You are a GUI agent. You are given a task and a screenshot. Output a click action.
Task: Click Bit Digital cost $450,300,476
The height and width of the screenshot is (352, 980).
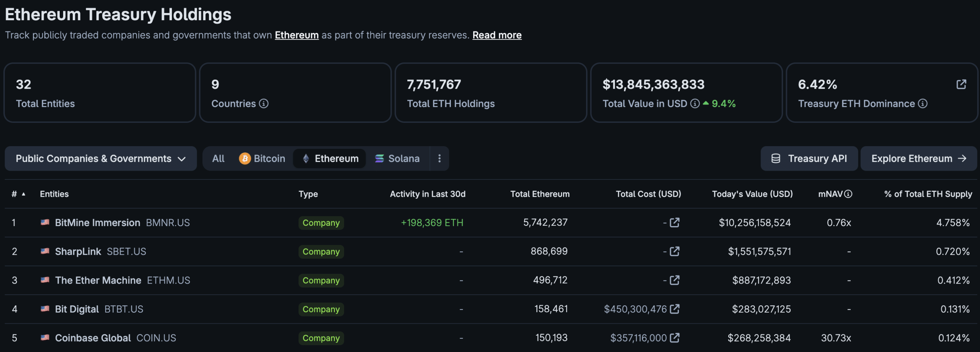[x=635, y=309]
